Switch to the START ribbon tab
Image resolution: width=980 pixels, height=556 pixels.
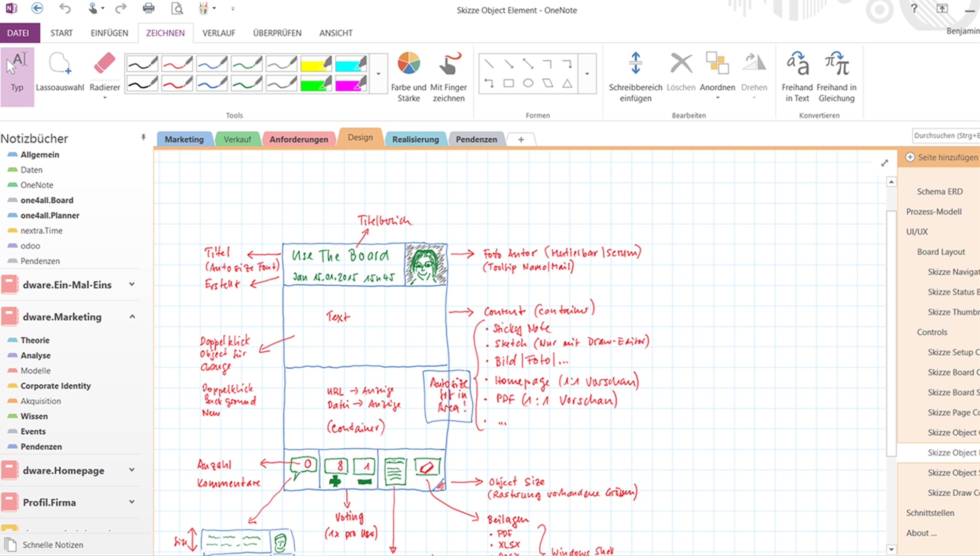tap(61, 33)
